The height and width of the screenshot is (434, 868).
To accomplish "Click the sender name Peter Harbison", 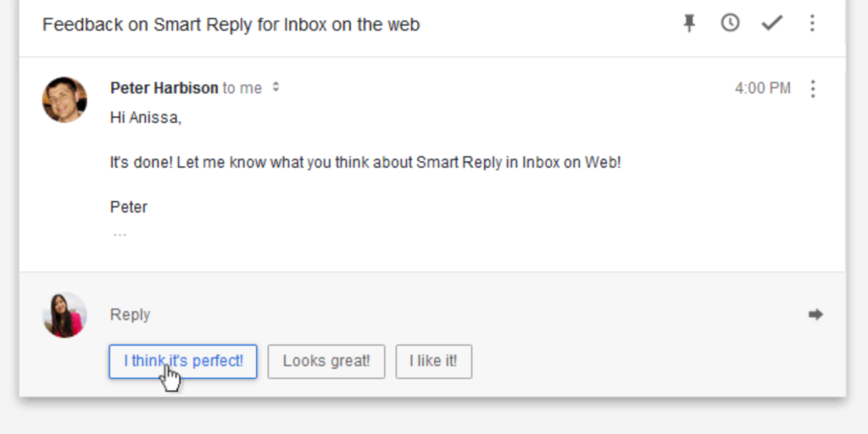I will click(x=163, y=88).
